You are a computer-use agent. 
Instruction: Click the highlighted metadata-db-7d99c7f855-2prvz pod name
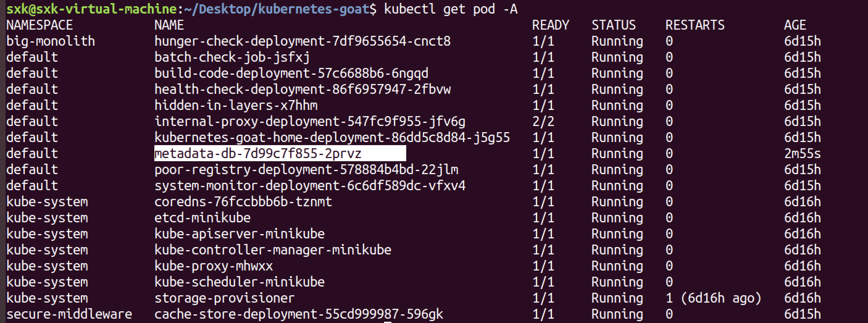tap(258, 154)
